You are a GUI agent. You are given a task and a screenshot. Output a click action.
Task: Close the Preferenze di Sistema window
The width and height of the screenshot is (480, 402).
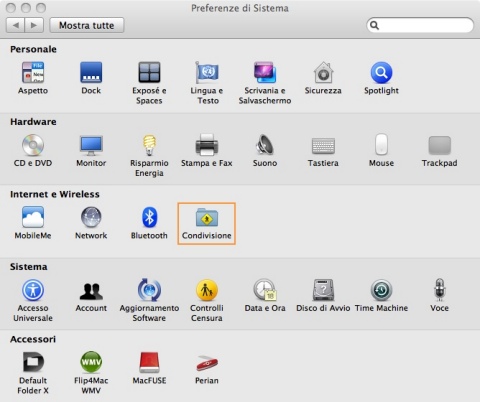click(11, 8)
